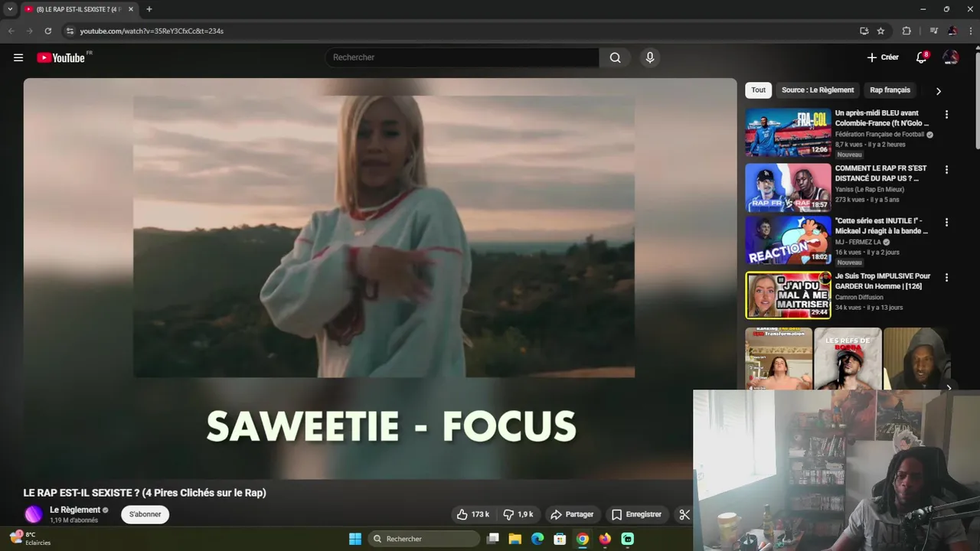Click the Créer button

point(883,57)
